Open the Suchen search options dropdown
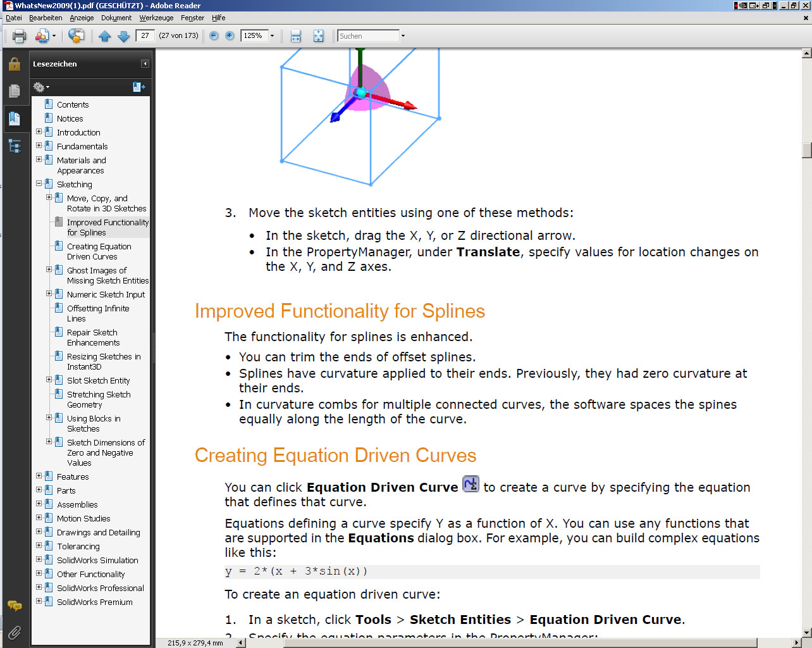This screenshot has height=648, width=812. (x=403, y=36)
